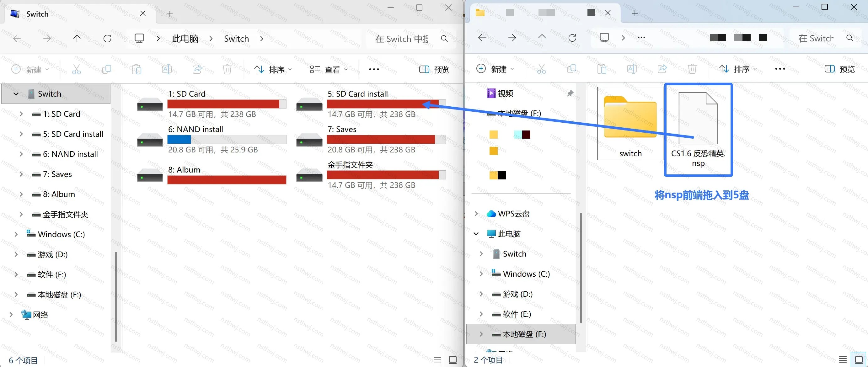
Task: Open more options menu in Switch window toolbar
Action: click(x=374, y=69)
